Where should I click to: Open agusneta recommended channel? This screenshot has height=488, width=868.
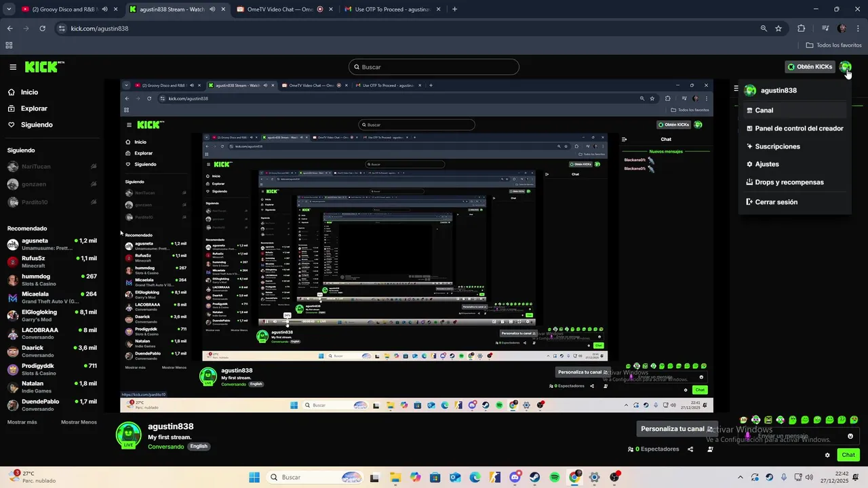tap(52, 244)
